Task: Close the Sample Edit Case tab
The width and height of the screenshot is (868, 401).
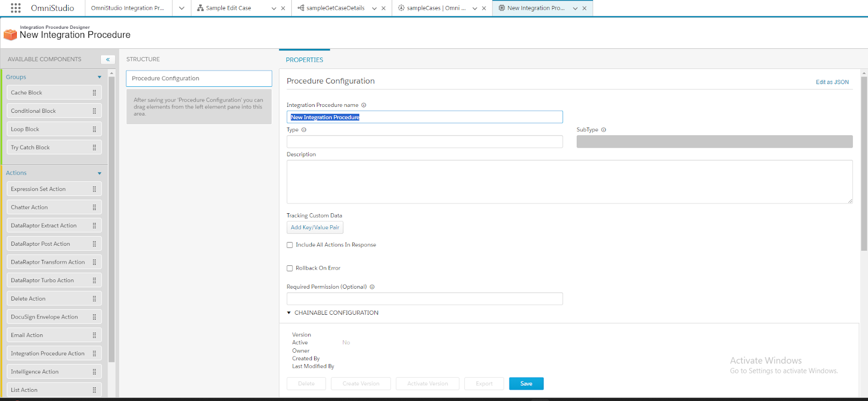Action: (x=283, y=8)
